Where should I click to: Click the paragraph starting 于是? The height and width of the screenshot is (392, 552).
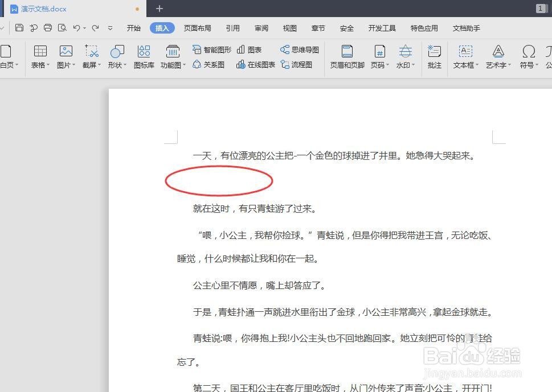pos(342,311)
